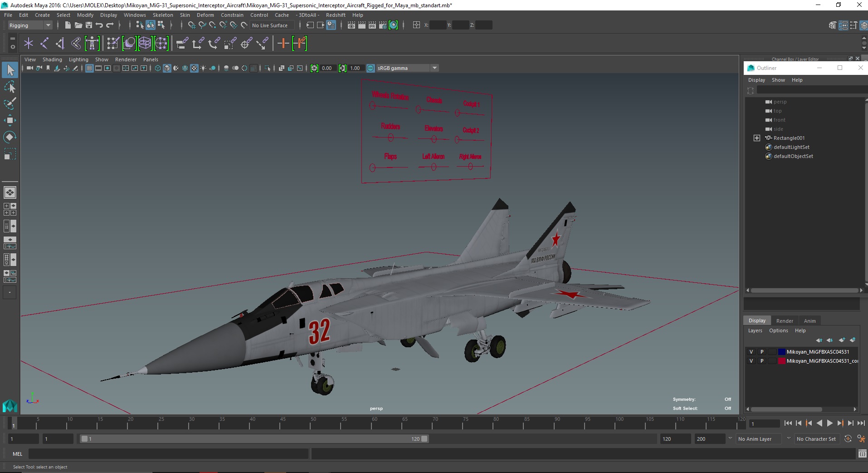The image size is (868, 473).
Task: Open the Renderer viewport menu
Action: click(x=126, y=59)
